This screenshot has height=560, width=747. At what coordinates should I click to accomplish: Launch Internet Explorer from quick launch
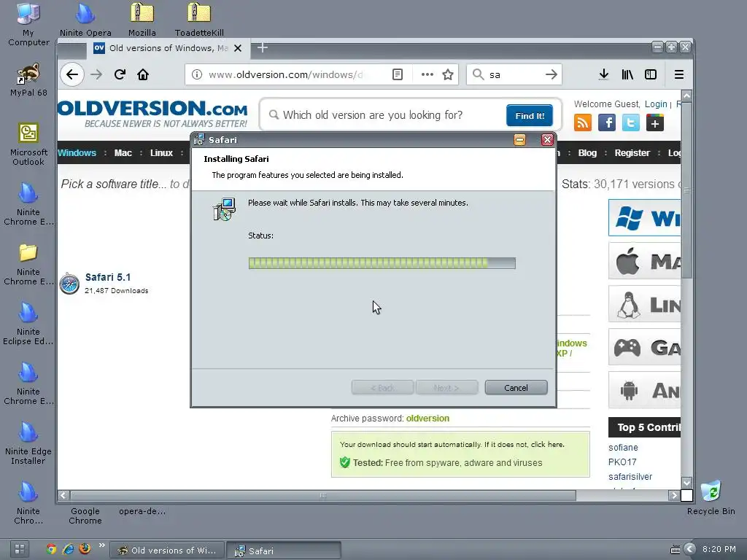coord(68,549)
